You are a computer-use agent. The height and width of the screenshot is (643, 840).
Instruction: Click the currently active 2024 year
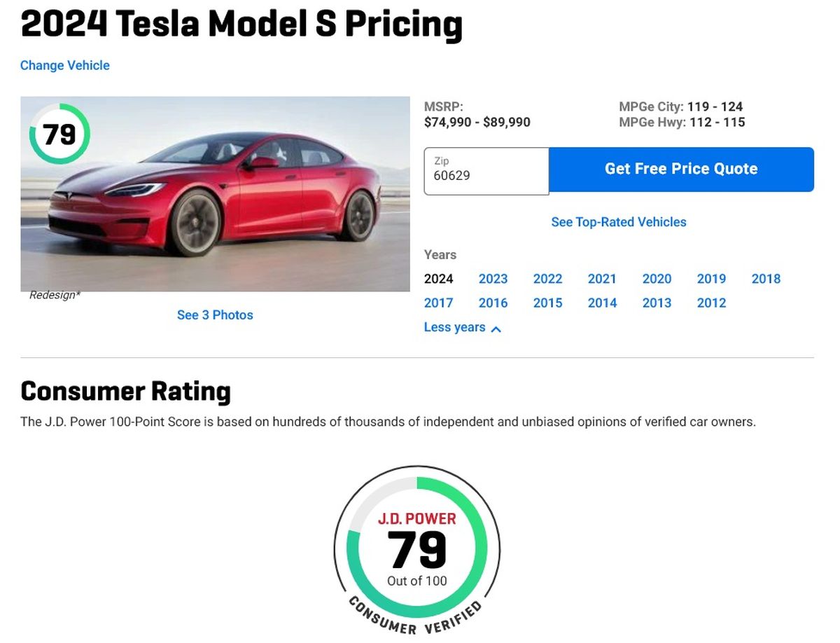(x=439, y=279)
